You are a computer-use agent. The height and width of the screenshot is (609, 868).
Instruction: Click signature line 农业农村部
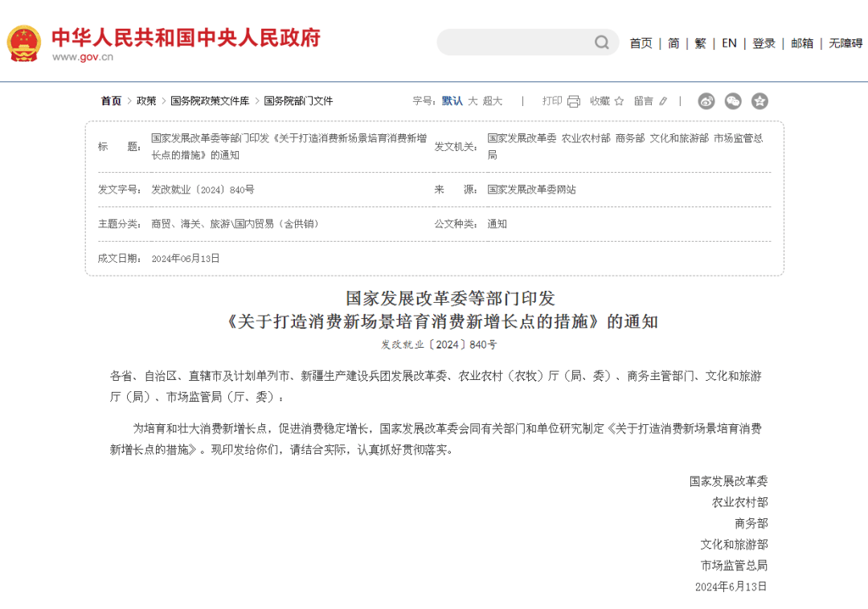739,502
